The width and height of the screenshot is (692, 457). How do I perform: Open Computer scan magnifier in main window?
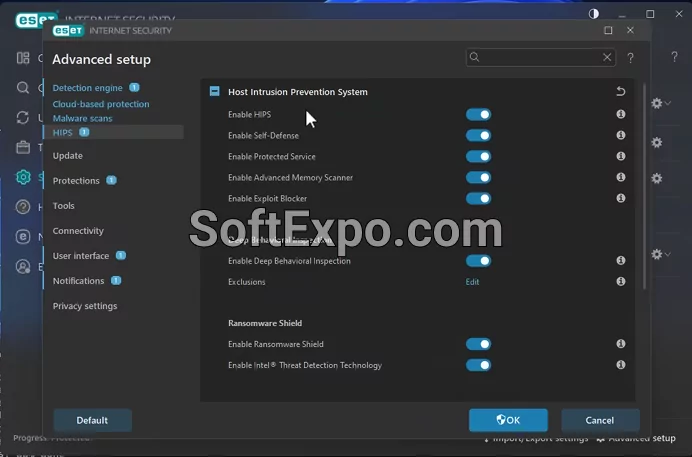pyautogui.click(x=23, y=88)
